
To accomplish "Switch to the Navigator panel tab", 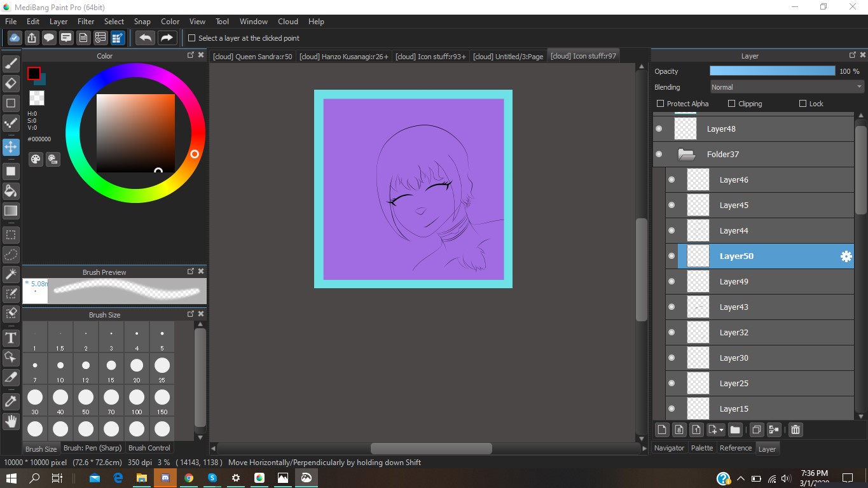I will pyautogui.click(x=669, y=448).
